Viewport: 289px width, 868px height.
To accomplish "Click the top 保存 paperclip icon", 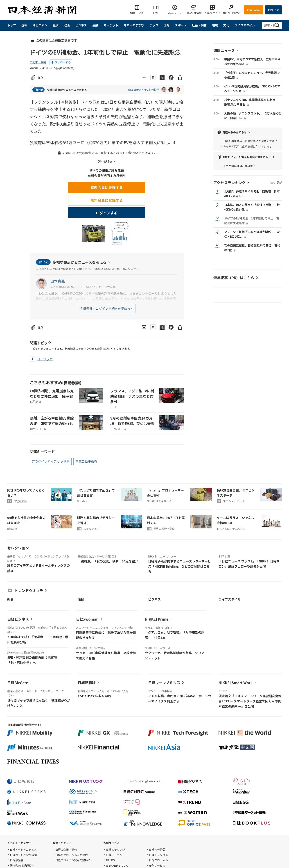I will [33, 78].
